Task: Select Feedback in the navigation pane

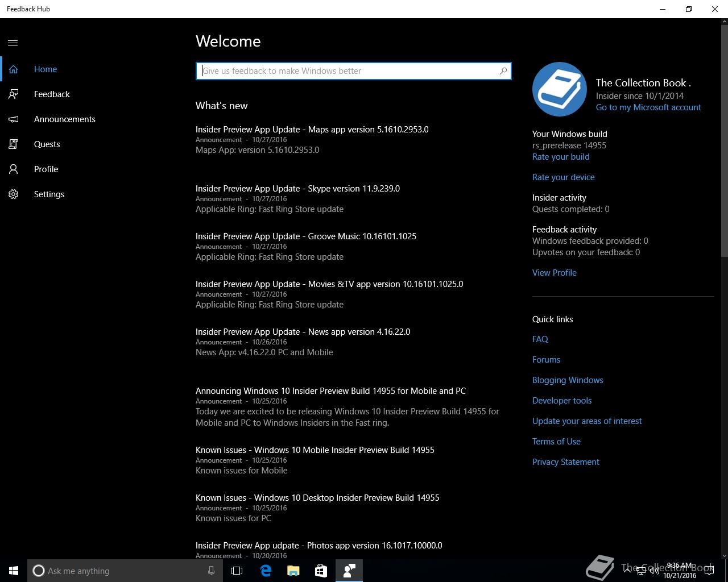Action: [x=91, y=94]
